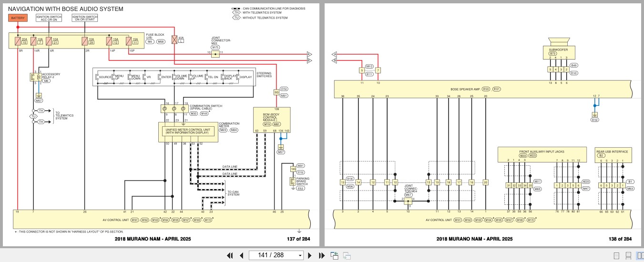Click the upper DATA LINE label
644x262 pixels.
[230, 167]
